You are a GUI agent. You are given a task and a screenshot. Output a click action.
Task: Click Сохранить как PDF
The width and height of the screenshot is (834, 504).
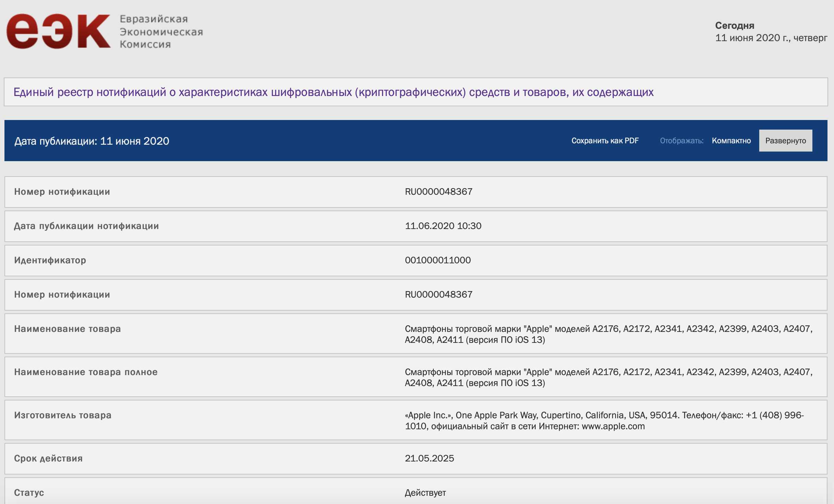(x=605, y=141)
